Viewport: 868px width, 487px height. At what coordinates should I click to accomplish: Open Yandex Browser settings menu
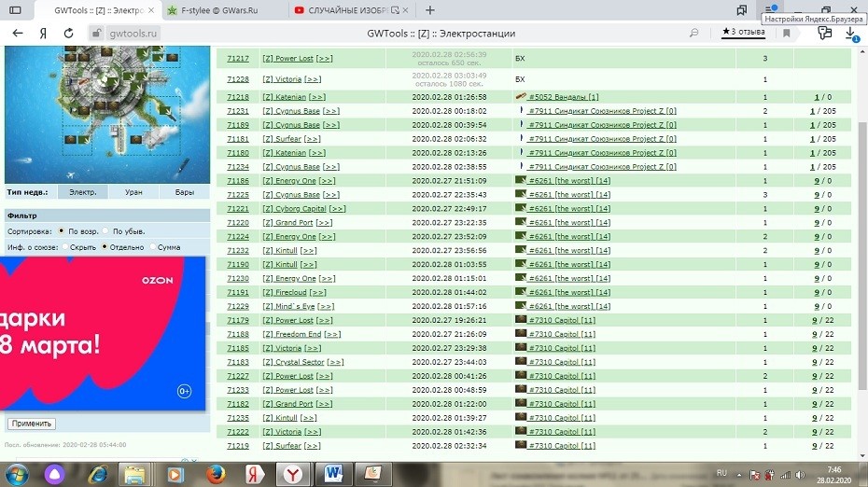[770, 10]
